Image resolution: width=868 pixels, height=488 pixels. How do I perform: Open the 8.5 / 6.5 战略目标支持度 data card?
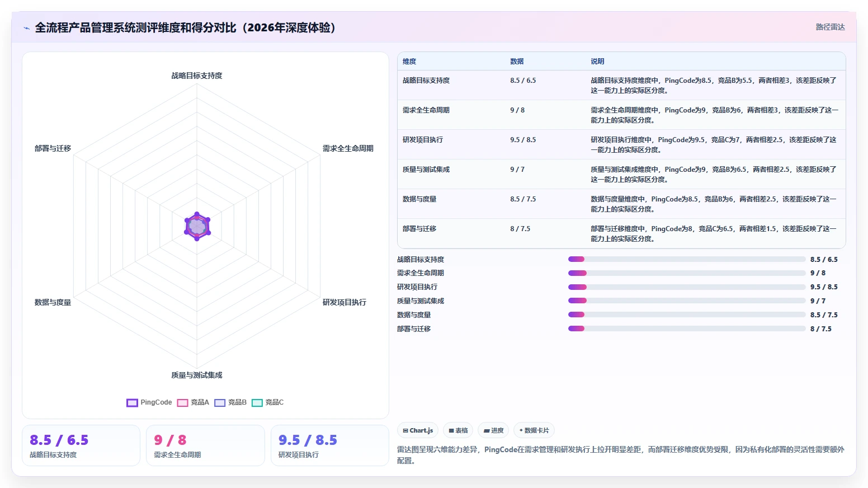point(81,445)
